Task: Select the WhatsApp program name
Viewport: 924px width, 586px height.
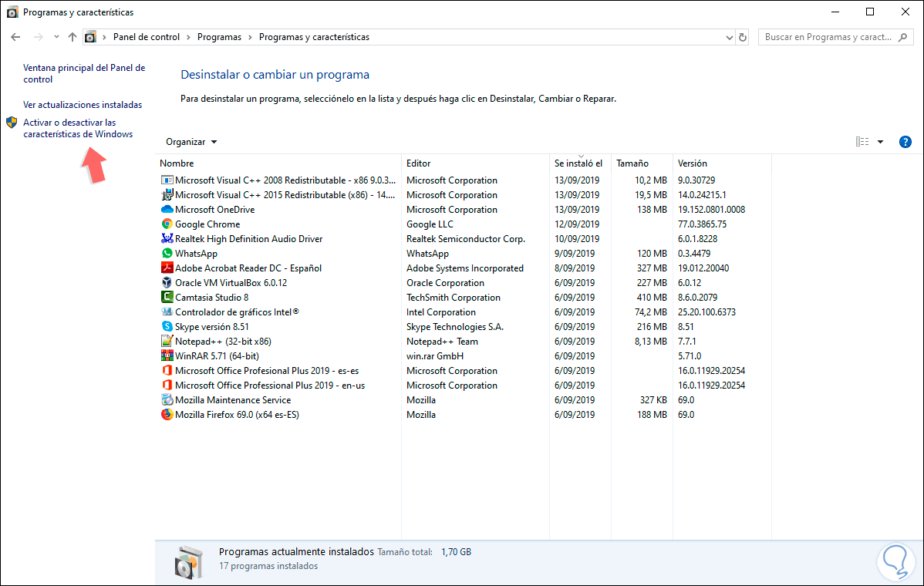Action: [196, 253]
